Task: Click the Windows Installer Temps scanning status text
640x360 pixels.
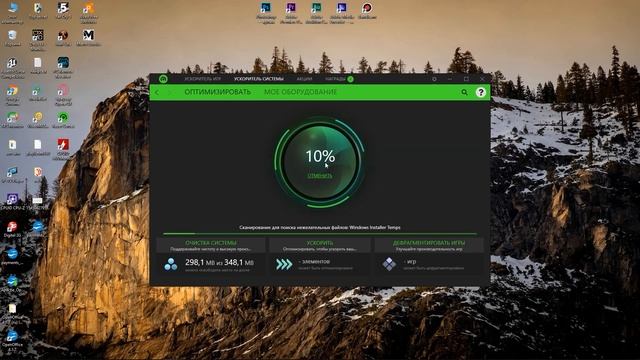Action: (320, 227)
